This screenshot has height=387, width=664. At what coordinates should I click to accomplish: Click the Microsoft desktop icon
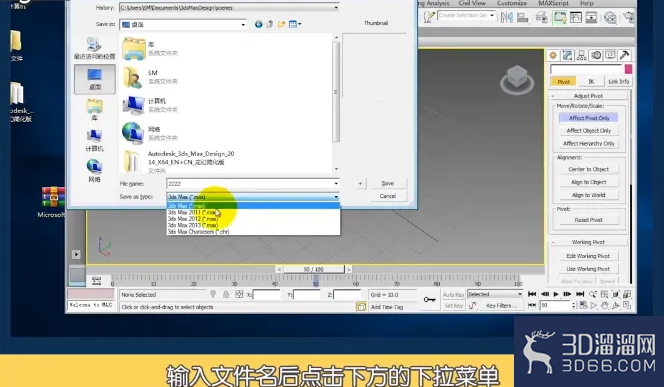click(53, 203)
